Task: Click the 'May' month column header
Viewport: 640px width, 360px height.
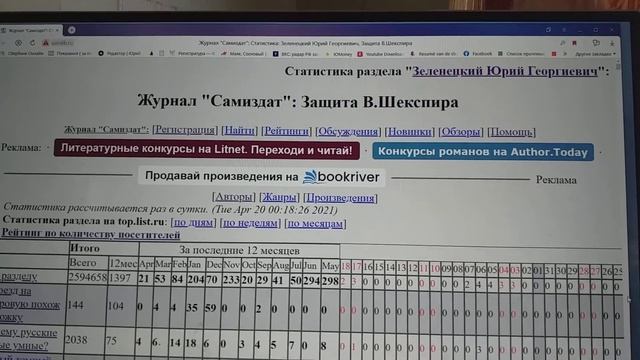Action: pyautogui.click(x=330, y=266)
